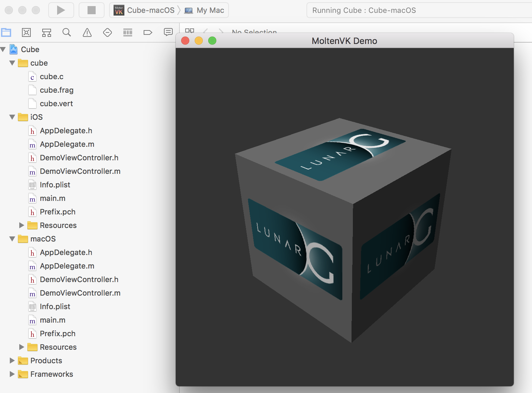Open the Report navigator speech-bubble icon
Viewport: 532px width, 393px height.
(x=168, y=32)
